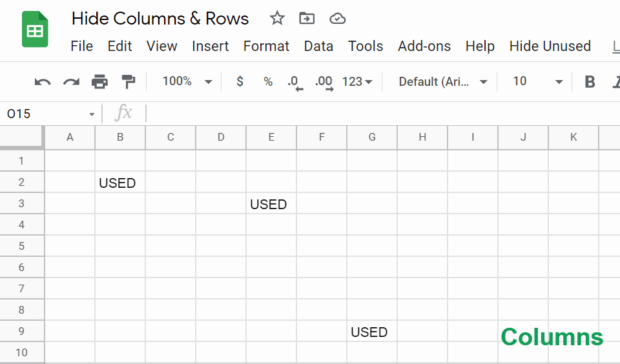Select row 2 header
The height and width of the screenshot is (364, 620).
point(22,182)
